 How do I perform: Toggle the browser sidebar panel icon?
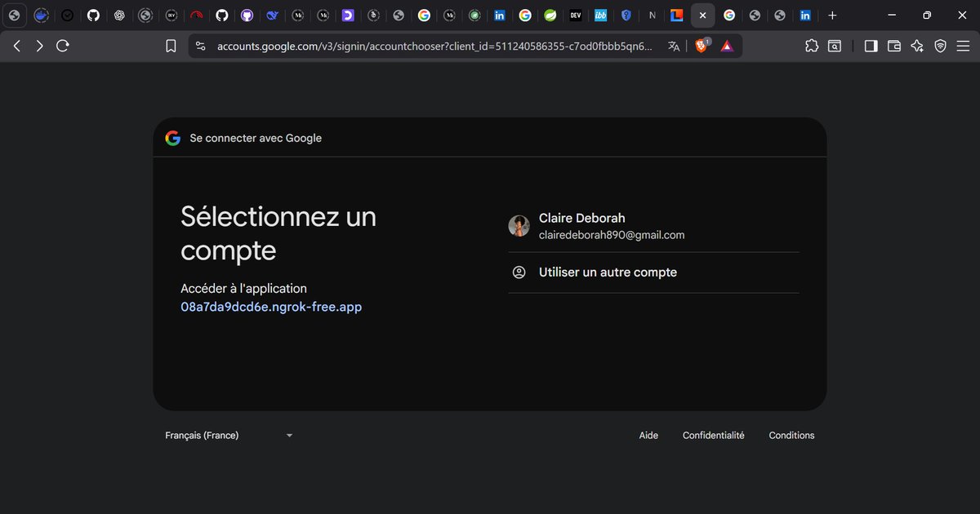(871, 47)
